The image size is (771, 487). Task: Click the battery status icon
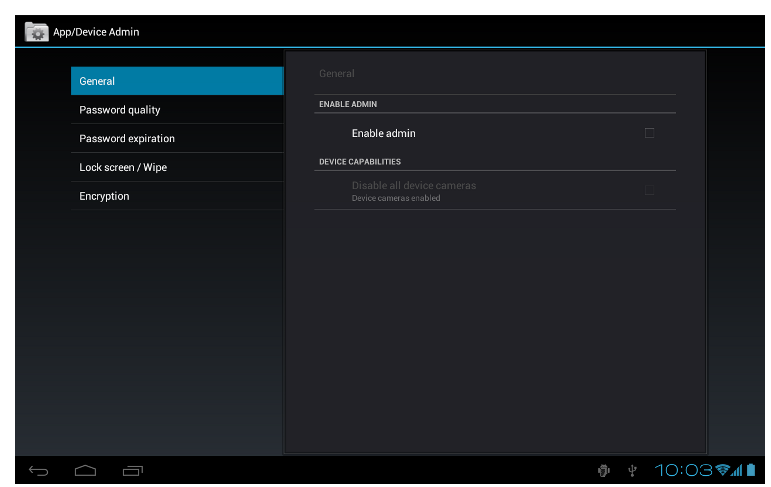[x=751, y=470]
